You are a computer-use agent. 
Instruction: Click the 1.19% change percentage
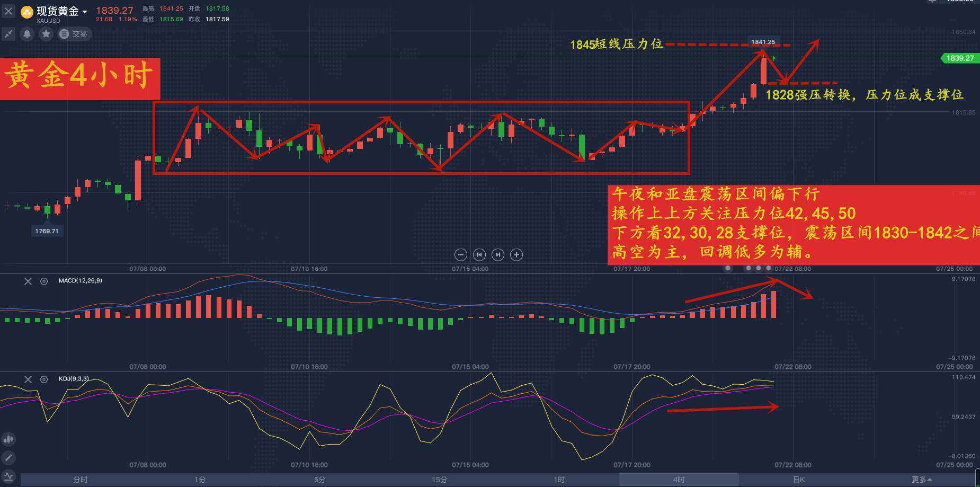(x=128, y=19)
